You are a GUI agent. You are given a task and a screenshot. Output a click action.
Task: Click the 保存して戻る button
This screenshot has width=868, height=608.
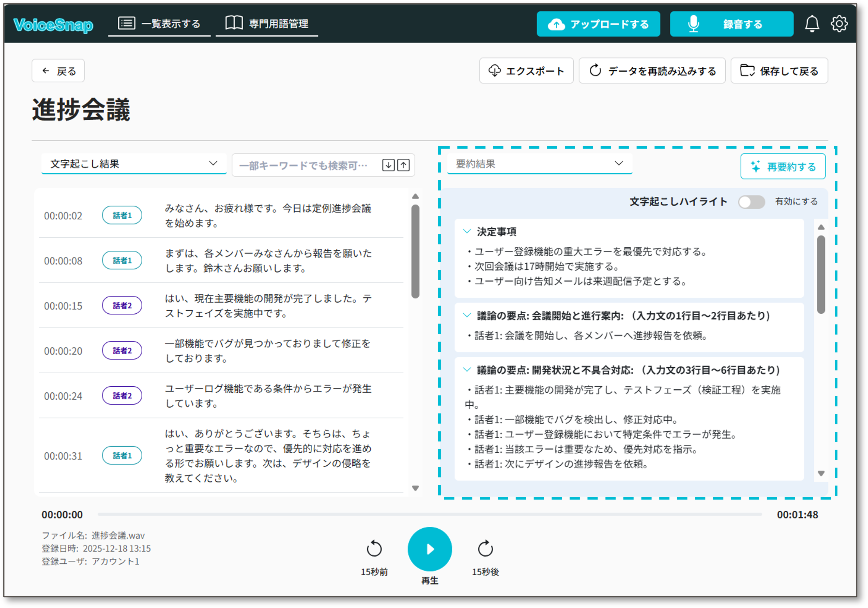pos(779,71)
